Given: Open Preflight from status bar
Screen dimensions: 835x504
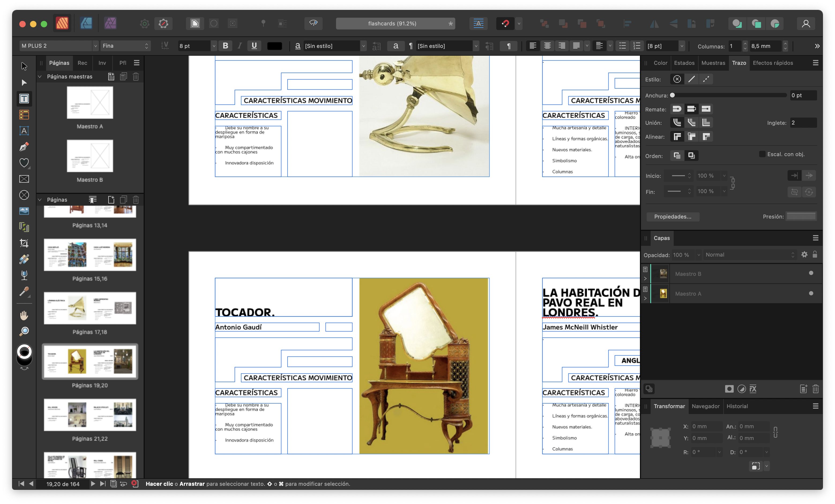Looking at the screenshot, I should [x=135, y=484].
